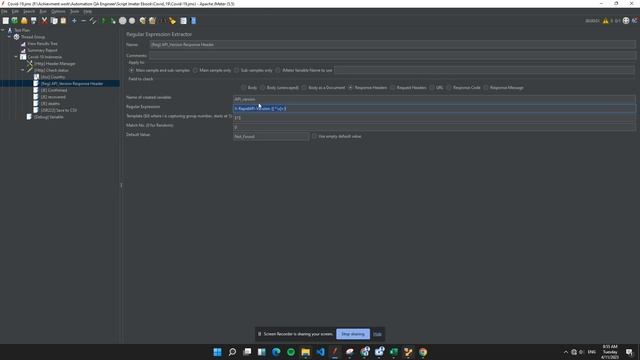Image resolution: width=640 pixels, height=360 pixels.
Task: Open Microsoft Edge from taskbar
Action: click(276, 352)
